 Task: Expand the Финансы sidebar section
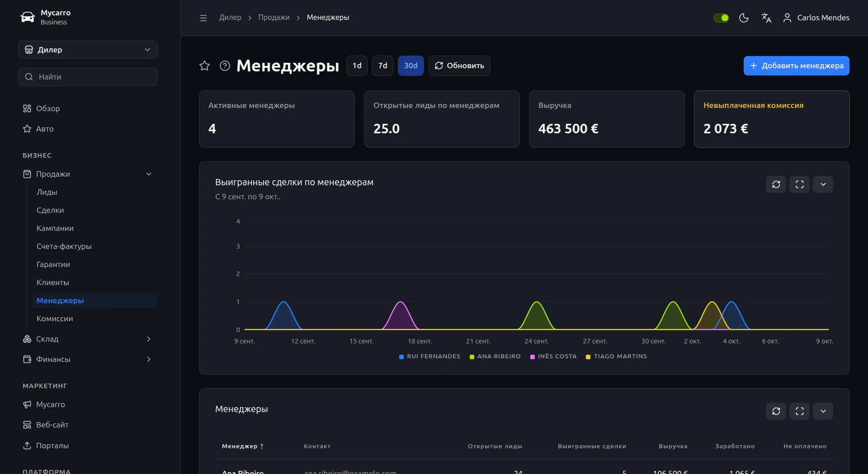(x=88, y=359)
